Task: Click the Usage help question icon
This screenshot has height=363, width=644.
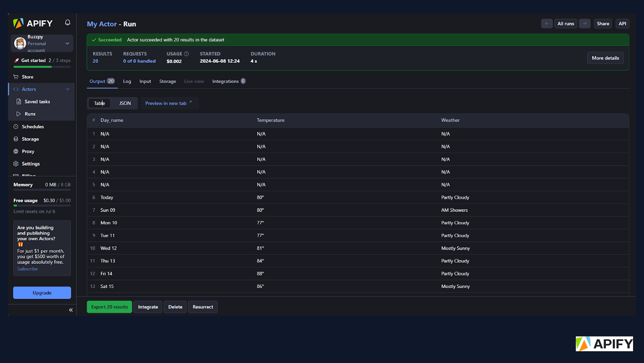Action: 186,54
